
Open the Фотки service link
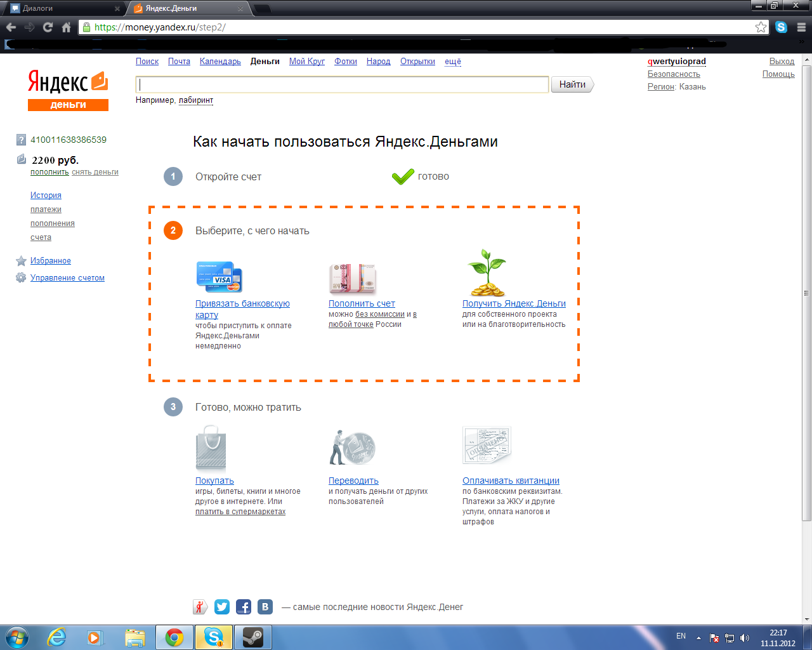[346, 62]
